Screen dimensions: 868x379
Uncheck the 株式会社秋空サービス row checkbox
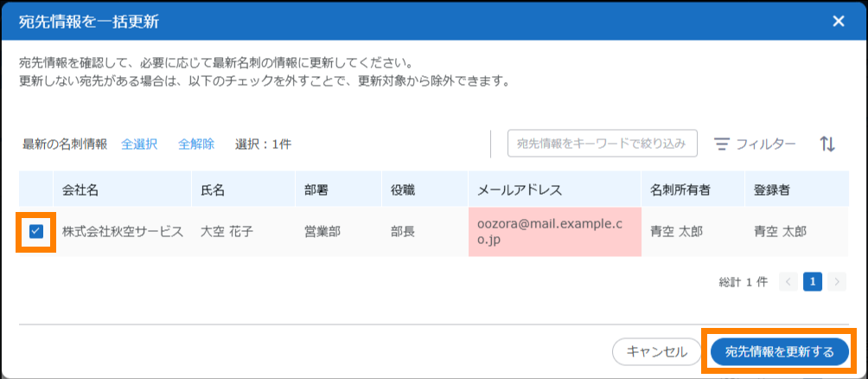[36, 231]
